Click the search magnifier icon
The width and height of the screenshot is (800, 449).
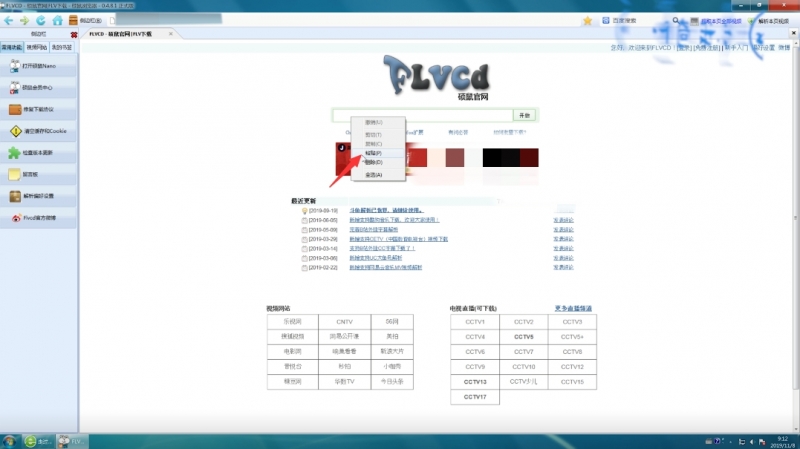tap(676, 20)
